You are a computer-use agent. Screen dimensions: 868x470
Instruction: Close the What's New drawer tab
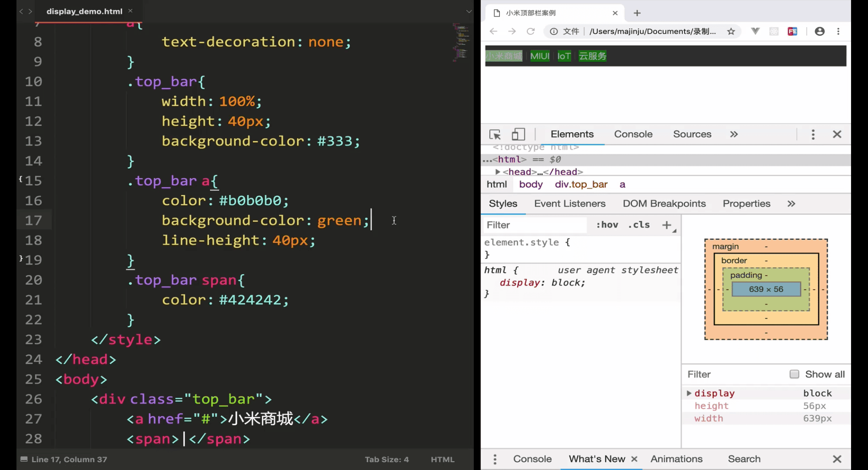coord(634,459)
